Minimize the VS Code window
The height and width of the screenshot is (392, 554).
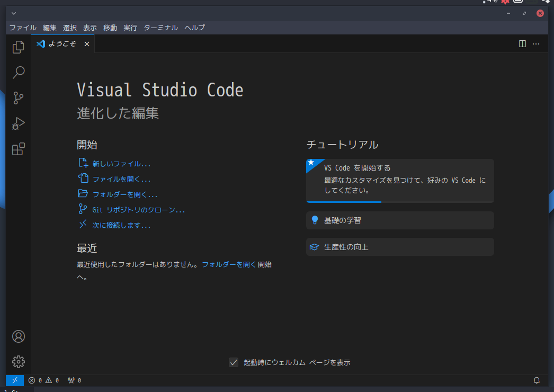(508, 13)
